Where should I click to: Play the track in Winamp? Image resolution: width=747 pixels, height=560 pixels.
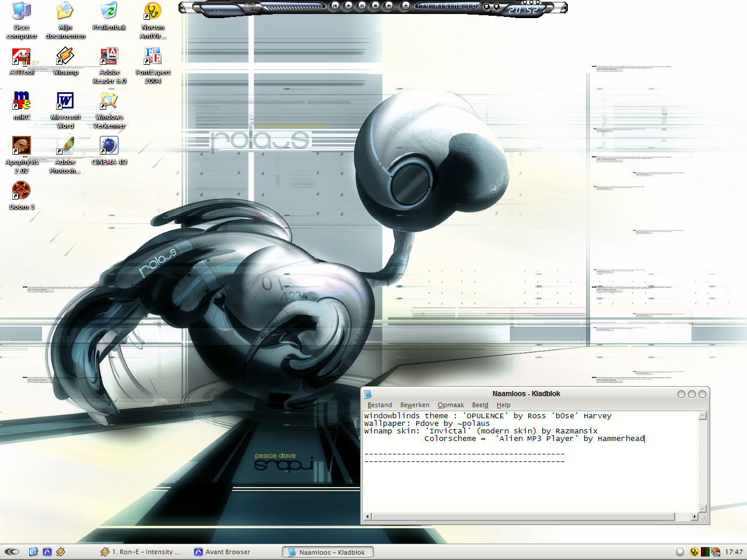coord(348,6)
